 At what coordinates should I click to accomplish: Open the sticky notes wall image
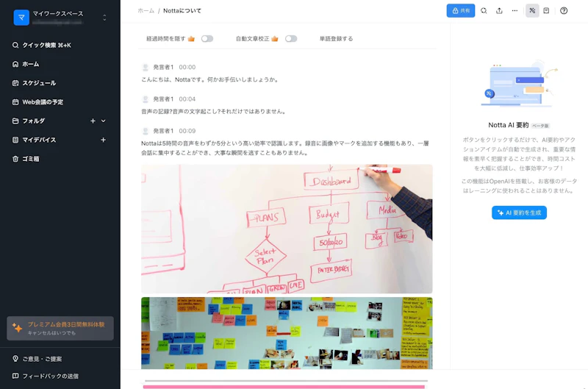[287, 333]
